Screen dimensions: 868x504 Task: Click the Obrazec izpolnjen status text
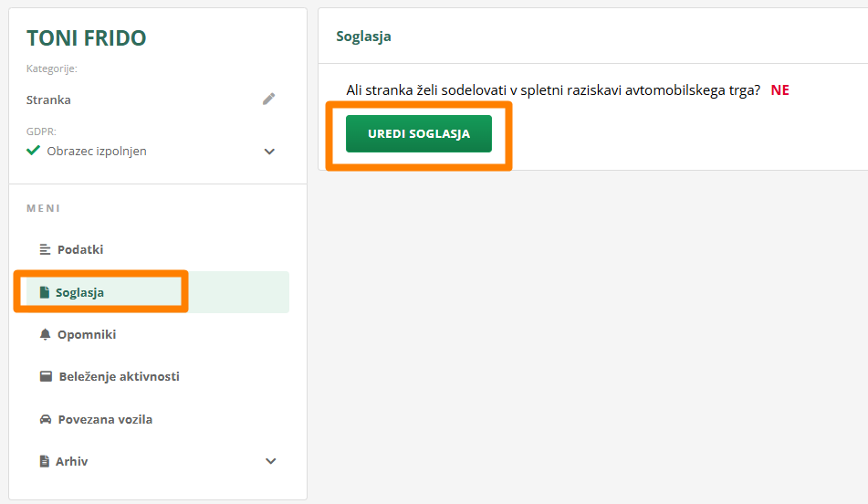click(x=97, y=151)
